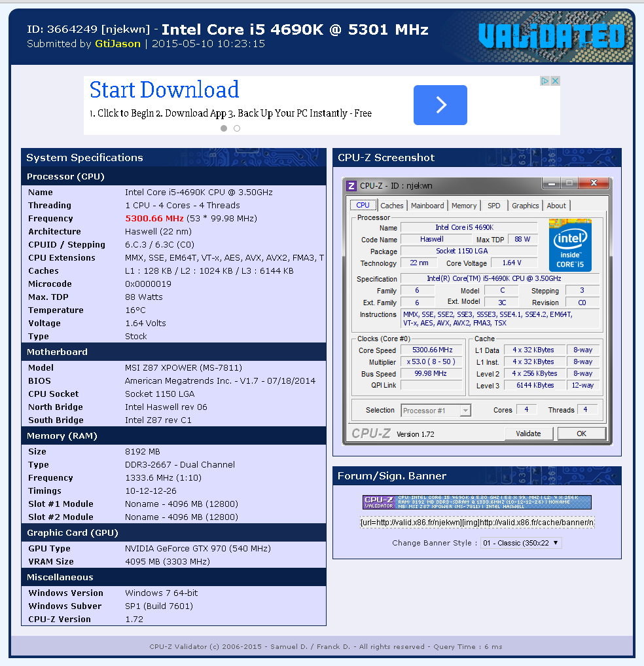
Task: Click the memory timings 10-12-12-26 value
Action: (151, 490)
